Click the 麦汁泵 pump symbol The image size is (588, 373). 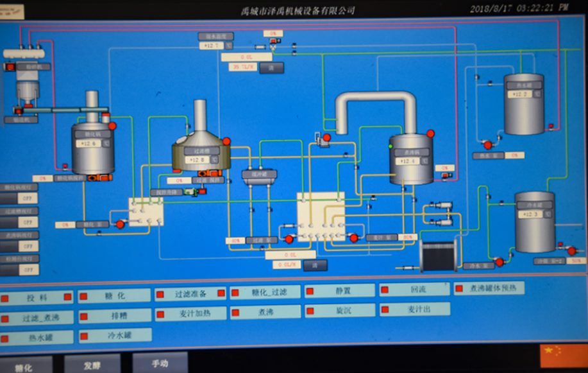353,238
